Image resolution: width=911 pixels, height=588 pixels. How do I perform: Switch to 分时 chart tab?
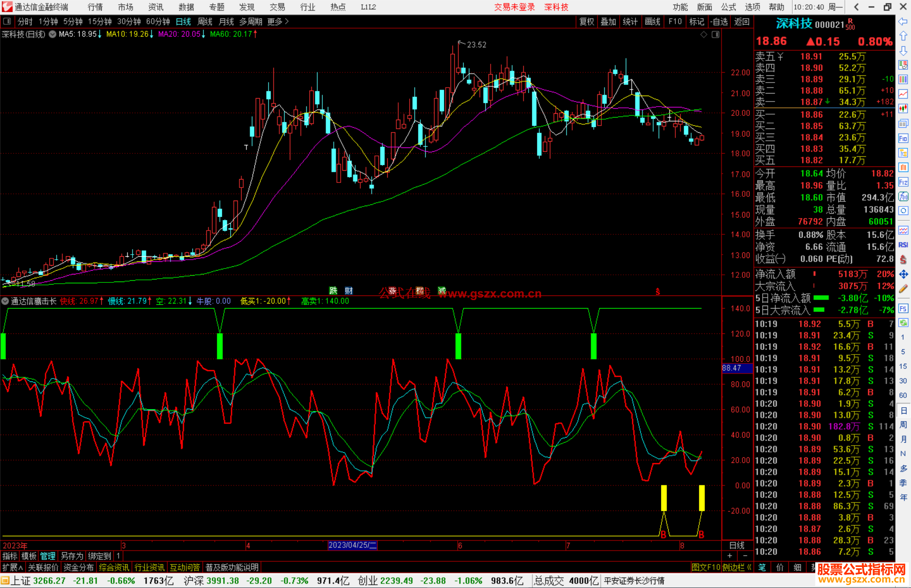[25, 21]
